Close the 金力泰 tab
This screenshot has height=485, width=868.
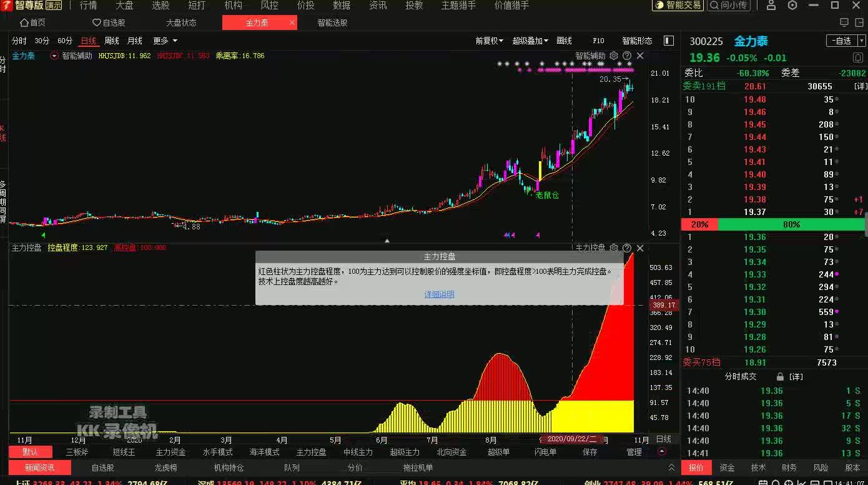(x=292, y=22)
